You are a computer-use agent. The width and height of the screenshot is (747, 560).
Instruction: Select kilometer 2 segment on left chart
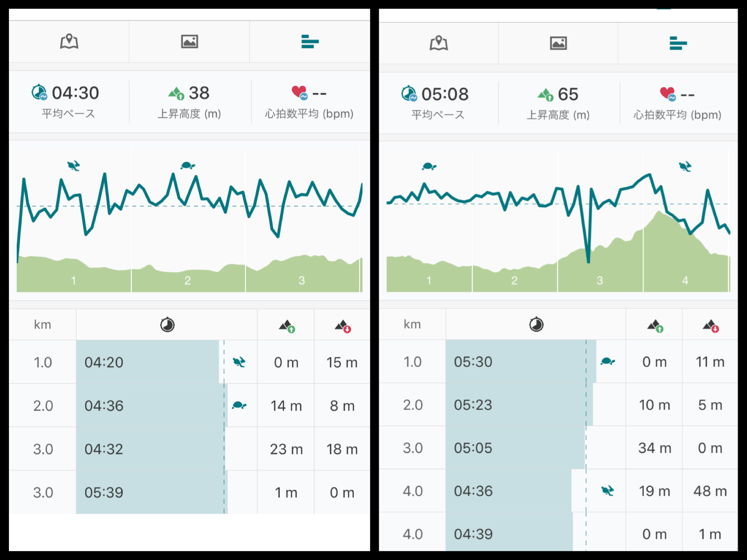point(188,280)
